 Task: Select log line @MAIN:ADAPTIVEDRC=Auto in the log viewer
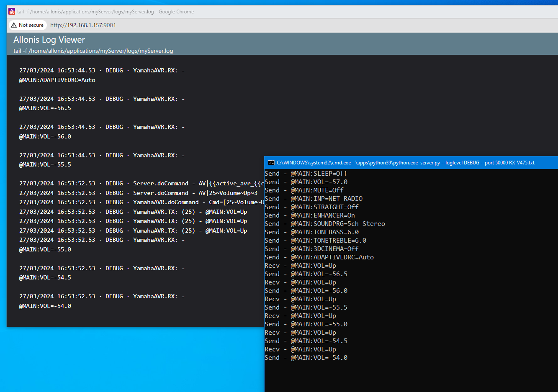[x=57, y=80]
